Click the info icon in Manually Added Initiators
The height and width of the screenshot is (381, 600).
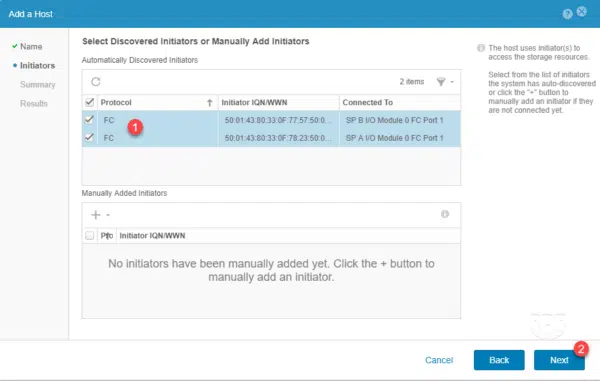click(x=445, y=214)
